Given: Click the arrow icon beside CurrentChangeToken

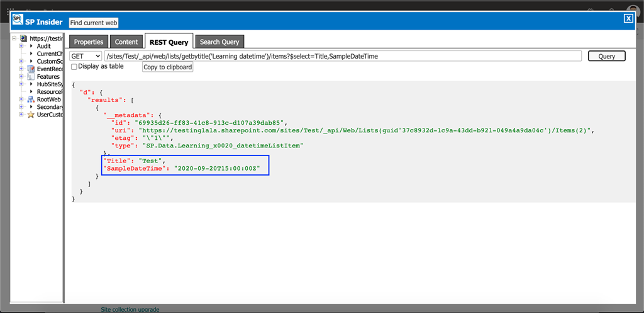Looking at the screenshot, I should tap(31, 54).
